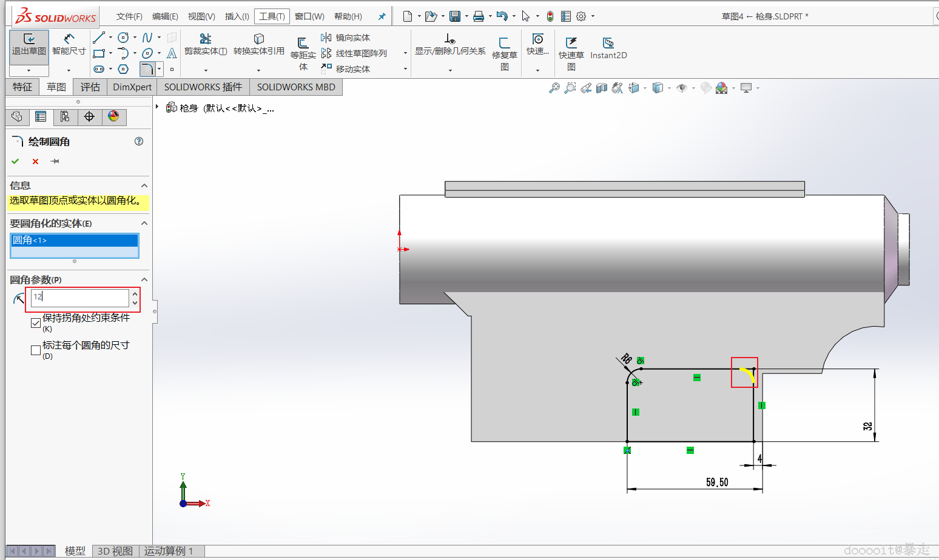The image size is (939, 560).
Task: Expand the 枪身 feature tree node
Action: [x=157, y=107]
